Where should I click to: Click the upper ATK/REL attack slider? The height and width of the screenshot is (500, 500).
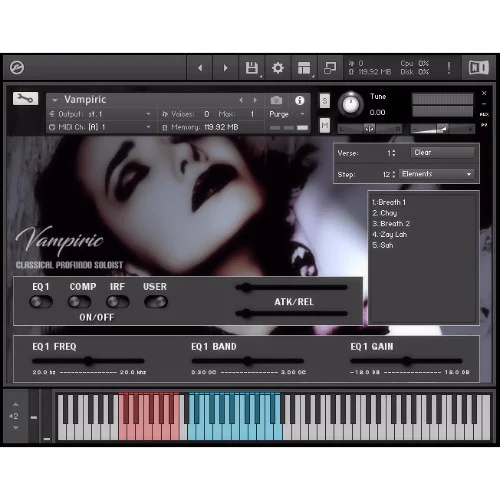click(x=292, y=287)
